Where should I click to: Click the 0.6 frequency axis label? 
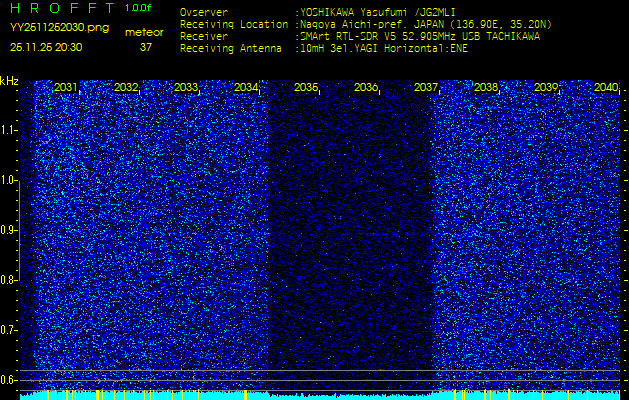tap(9, 380)
